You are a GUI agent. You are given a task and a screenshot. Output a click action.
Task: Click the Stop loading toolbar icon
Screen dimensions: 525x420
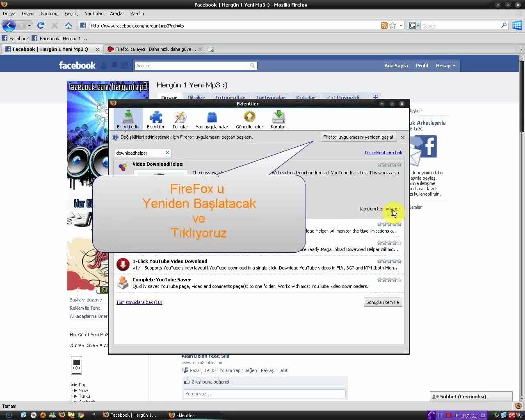55,25
